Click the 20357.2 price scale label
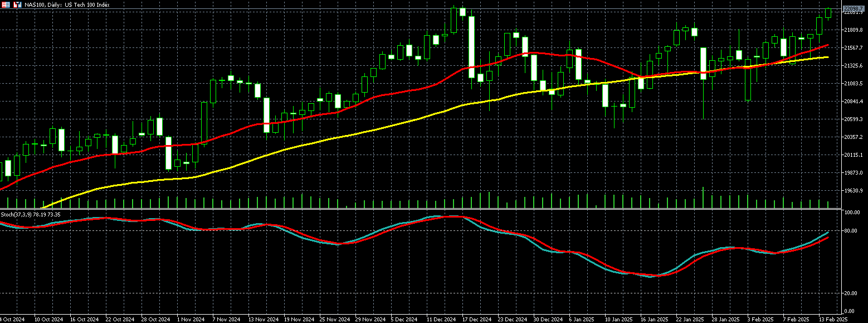The height and width of the screenshot is (323, 868). click(x=854, y=137)
